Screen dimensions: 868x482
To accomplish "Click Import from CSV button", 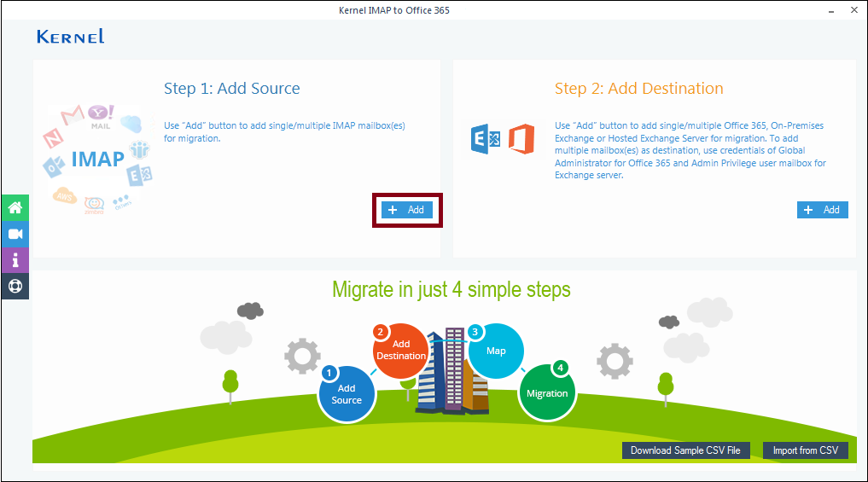I will 806,450.
